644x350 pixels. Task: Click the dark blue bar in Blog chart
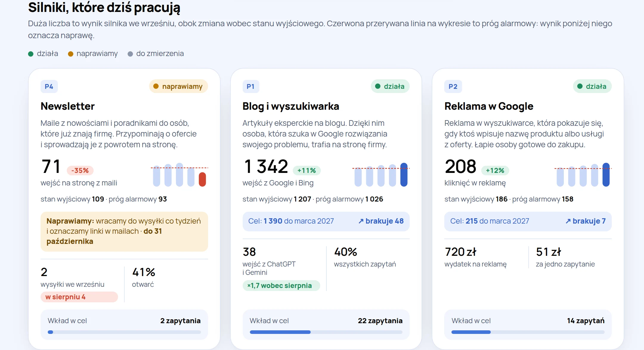404,175
